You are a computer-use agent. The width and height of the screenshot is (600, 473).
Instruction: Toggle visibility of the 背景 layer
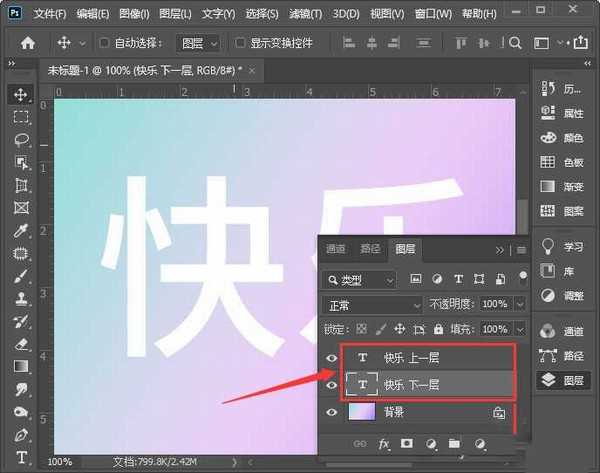[x=332, y=412]
